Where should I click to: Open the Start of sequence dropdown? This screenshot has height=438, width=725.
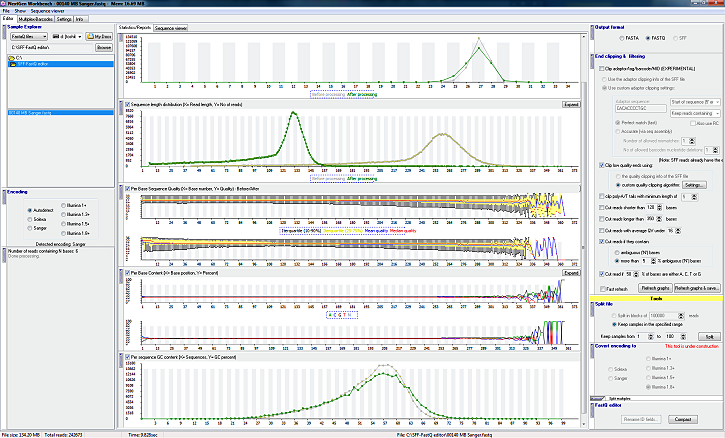coord(695,102)
